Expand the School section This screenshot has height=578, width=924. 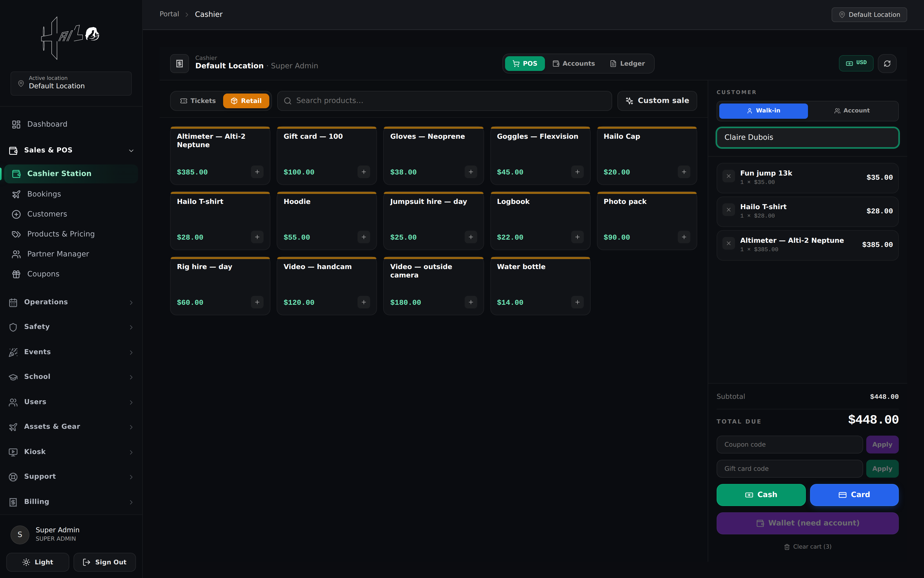[x=71, y=377]
